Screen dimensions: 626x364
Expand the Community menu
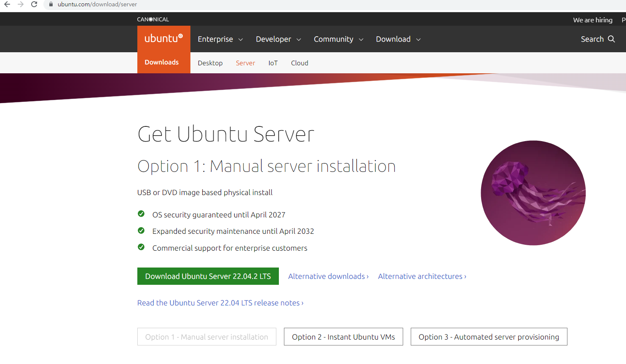pos(339,39)
